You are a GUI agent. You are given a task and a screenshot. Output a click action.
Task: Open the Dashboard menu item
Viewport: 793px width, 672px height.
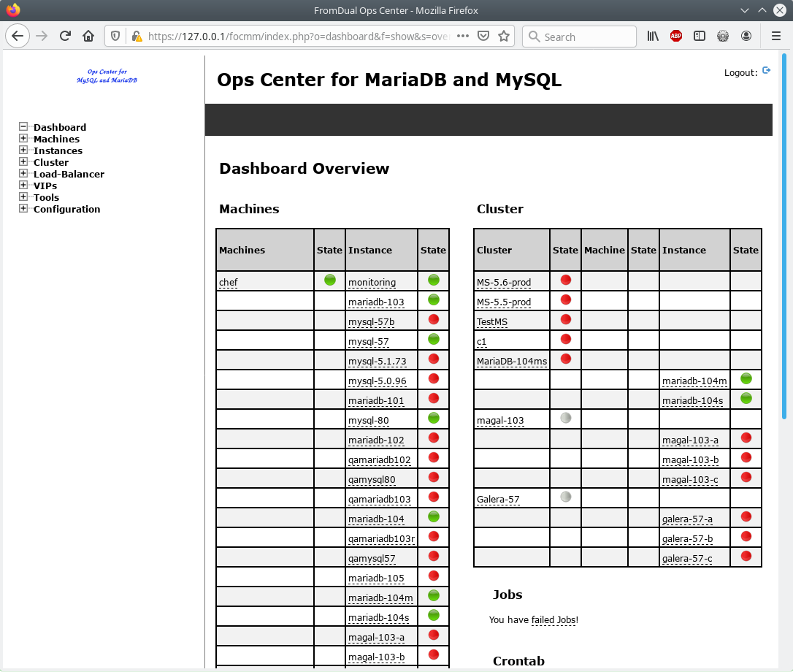pos(60,127)
